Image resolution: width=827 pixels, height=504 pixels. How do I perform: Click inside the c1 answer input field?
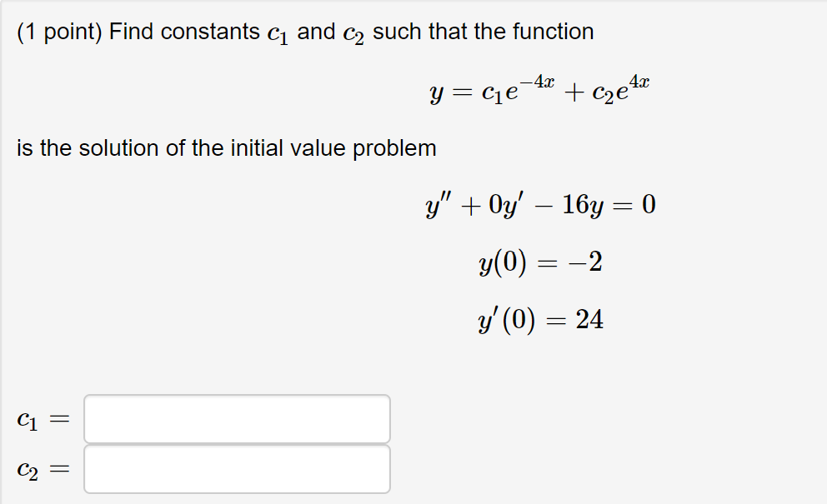(x=236, y=419)
